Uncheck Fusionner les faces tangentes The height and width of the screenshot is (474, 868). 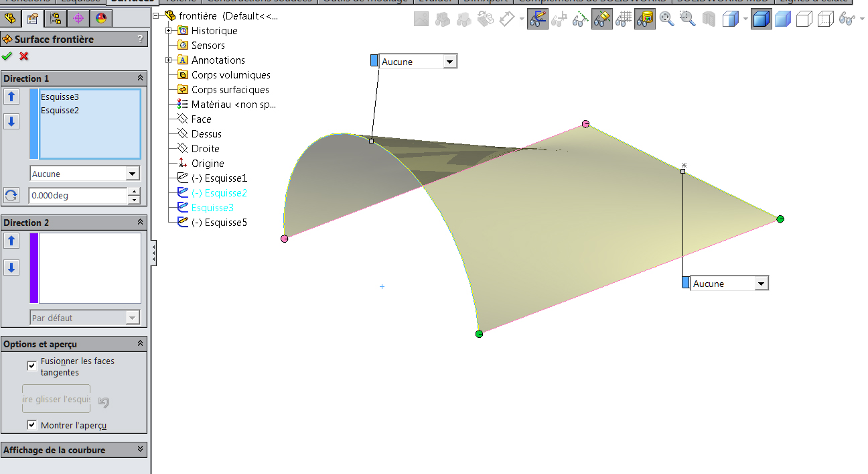[x=31, y=365]
